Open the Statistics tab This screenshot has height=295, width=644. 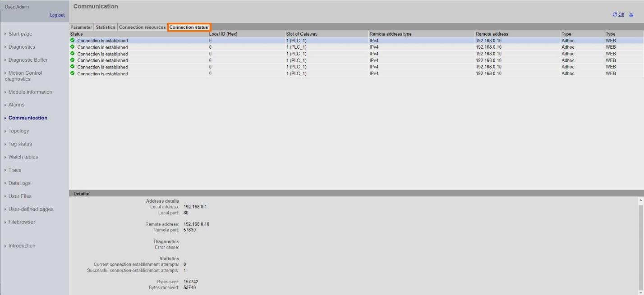coord(105,27)
